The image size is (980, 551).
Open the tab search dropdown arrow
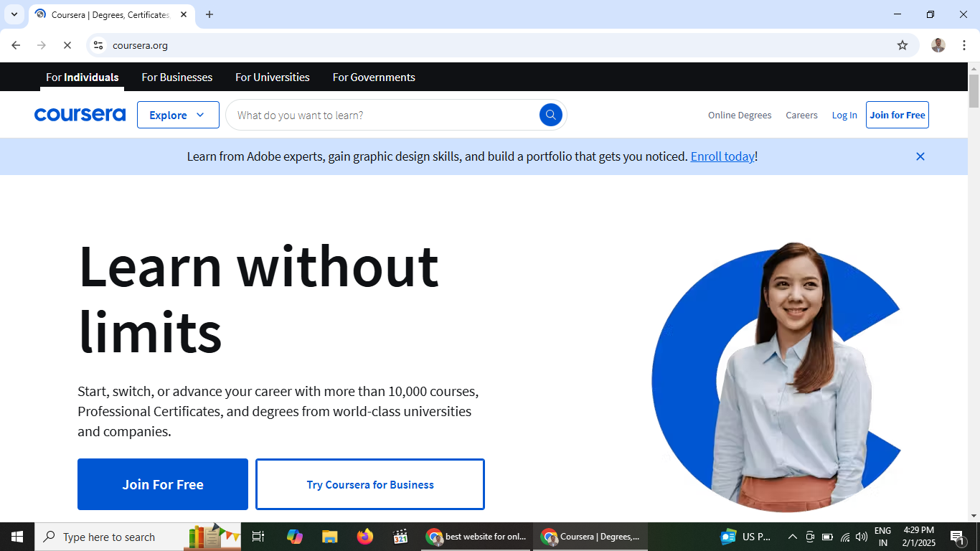(x=14, y=14)
